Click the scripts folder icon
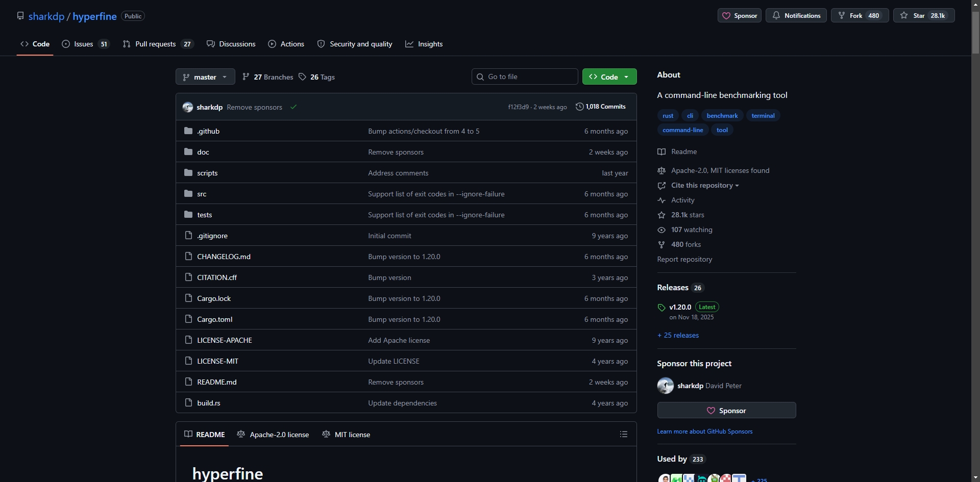Viewport: 980px width, 482px height. click(188, 173)
